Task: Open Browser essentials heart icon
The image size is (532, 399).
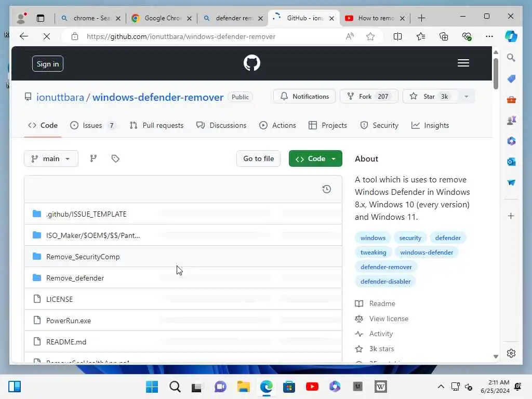Action: tap(467, 36)
